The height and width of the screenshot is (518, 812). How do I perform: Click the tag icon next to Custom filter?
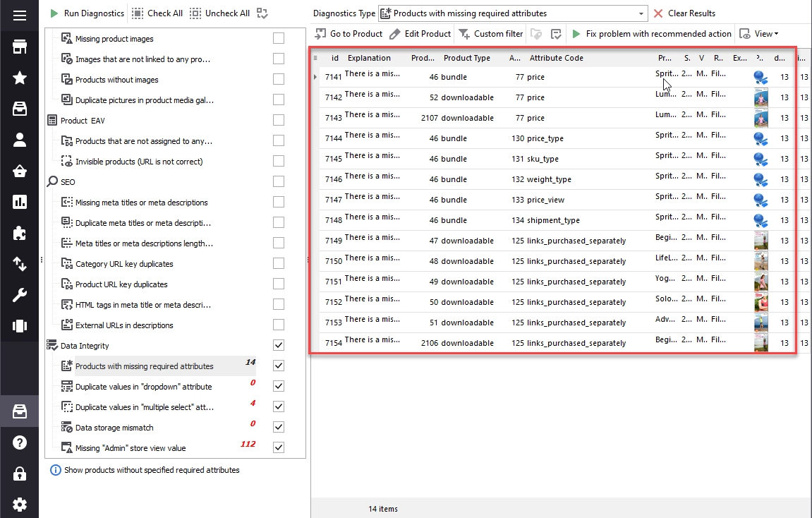536,34
